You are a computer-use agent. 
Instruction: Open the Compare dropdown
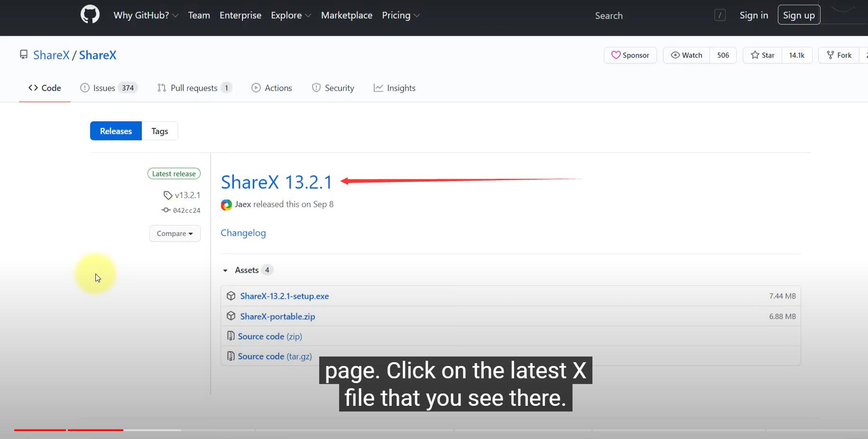(x=175, y=233)
